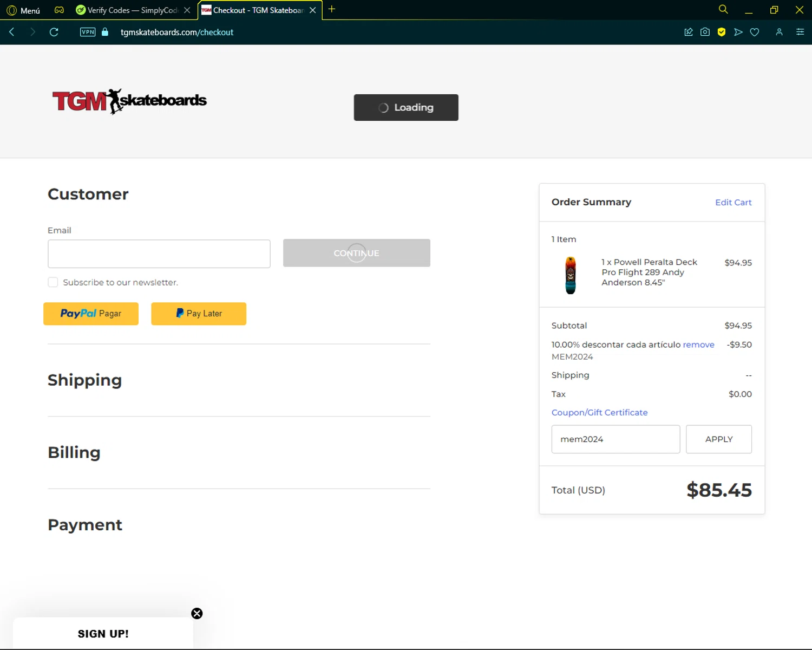Click the Coupon/Gift Certificate link
The image size is (812, 650).
(x=599, y=412)
